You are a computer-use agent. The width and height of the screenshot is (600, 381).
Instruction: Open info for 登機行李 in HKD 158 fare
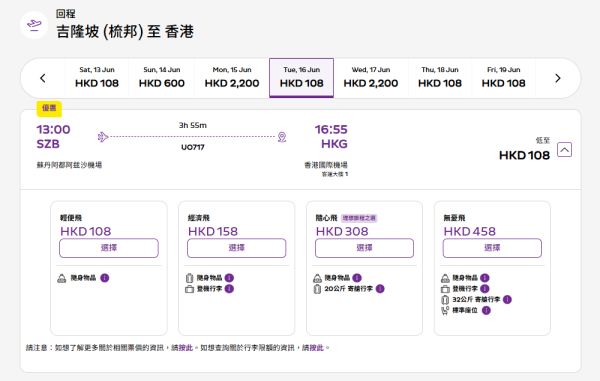pos(229,289)
